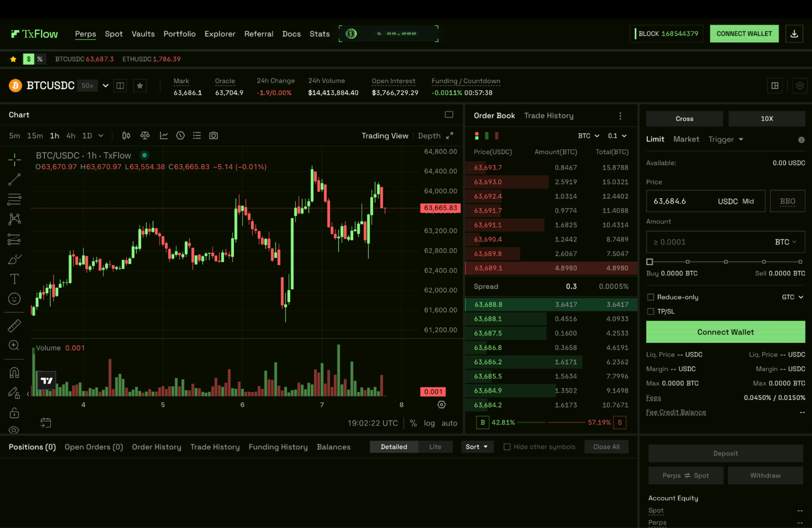This screenshot has width=812, height=528.
Task: Select the Fibonacci retracement tool
Action: coord(14,199)
